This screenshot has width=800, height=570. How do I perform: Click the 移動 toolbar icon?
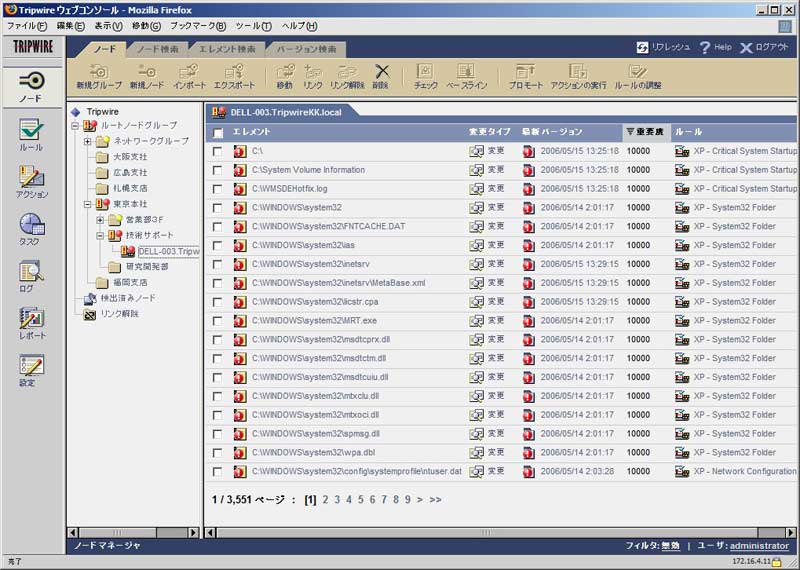(x=285, y=77)
